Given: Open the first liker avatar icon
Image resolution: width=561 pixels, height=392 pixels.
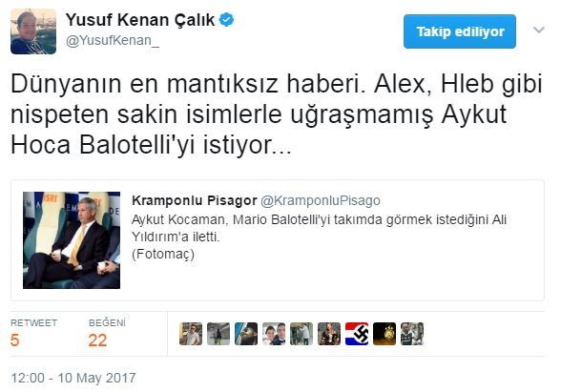Looking at the screenshot, I should pos(191,334).
